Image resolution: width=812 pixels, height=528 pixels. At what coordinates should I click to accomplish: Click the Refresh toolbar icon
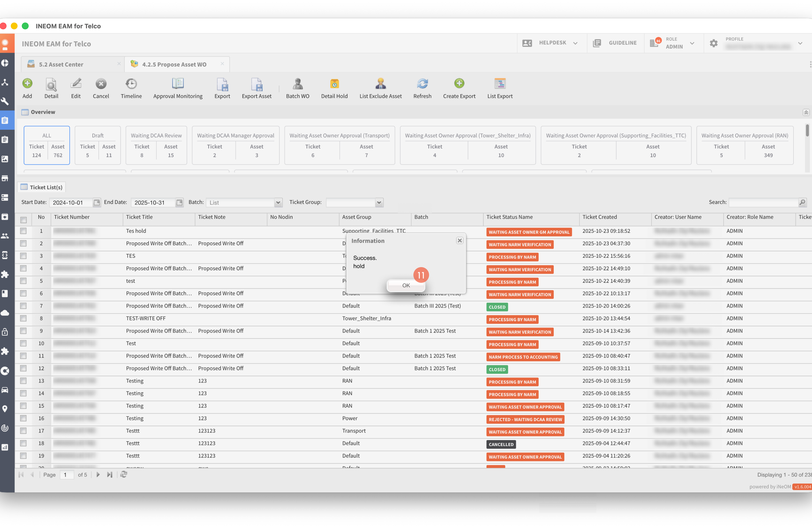422,84
